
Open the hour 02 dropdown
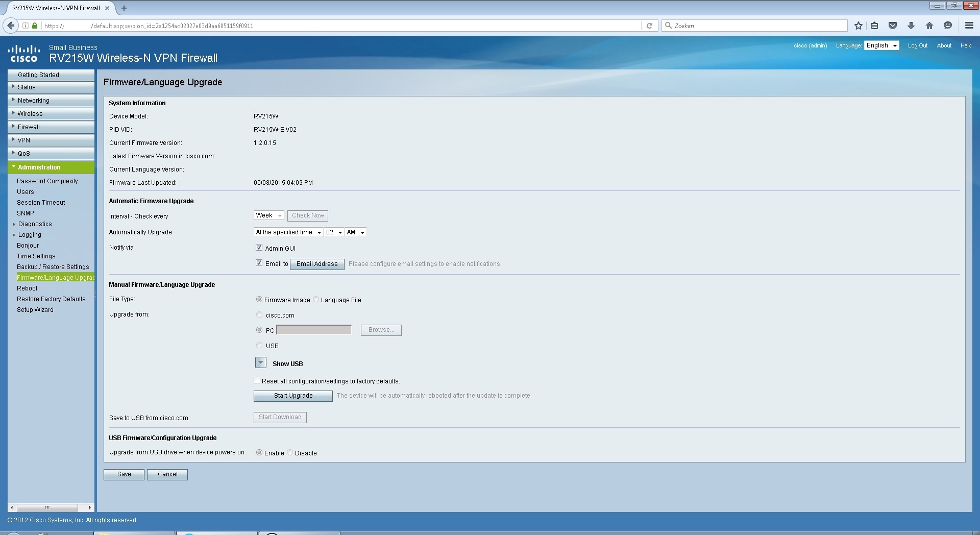(334, 232)
